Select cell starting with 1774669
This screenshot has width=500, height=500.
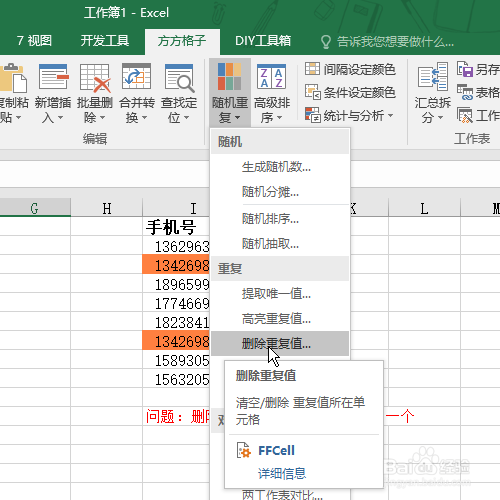[176, 303]
